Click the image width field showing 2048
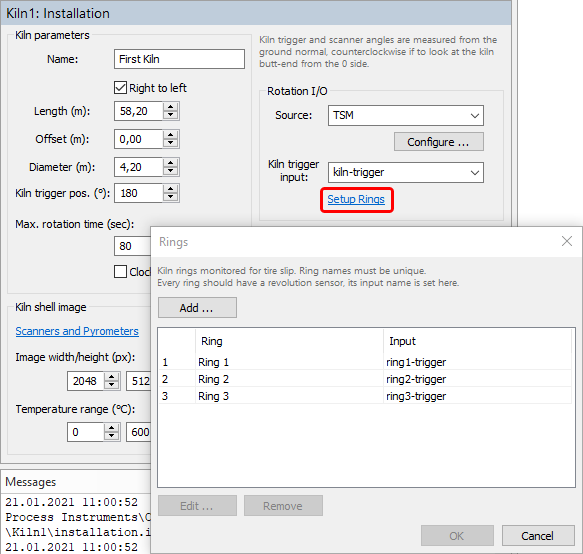This screenshot has width=583, height=554. 86,381
